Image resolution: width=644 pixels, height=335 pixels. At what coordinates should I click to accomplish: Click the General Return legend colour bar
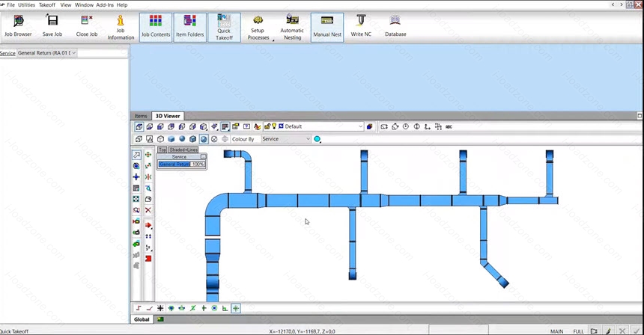point(174,164)
